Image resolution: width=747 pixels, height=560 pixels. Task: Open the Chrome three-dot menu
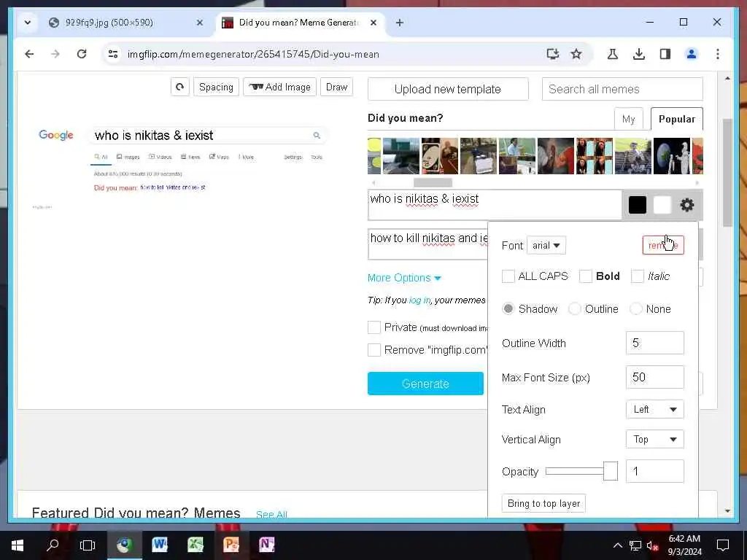coord(718,54)
